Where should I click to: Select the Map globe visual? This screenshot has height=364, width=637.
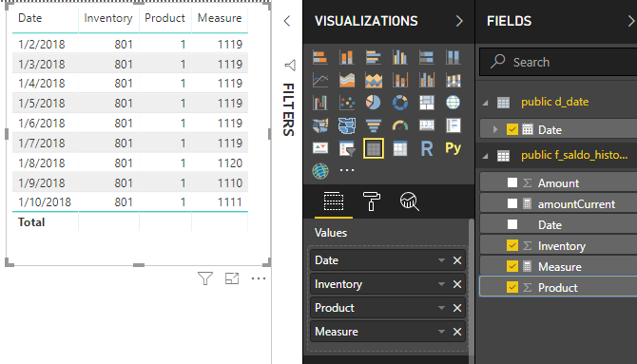pos(453,103)
